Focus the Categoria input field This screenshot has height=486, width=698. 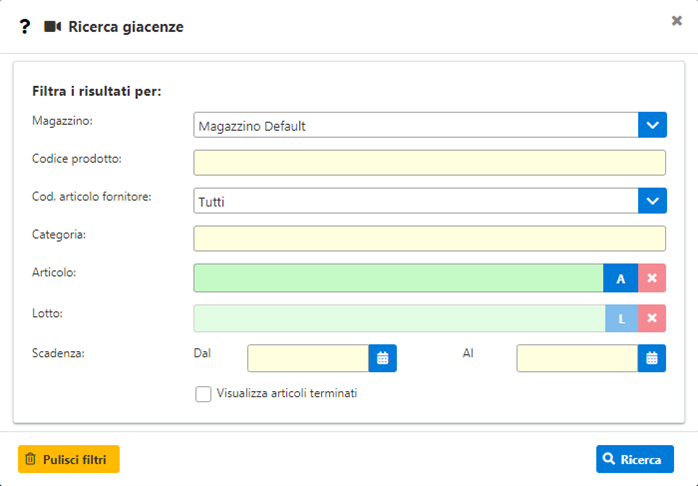coord(430,239)
